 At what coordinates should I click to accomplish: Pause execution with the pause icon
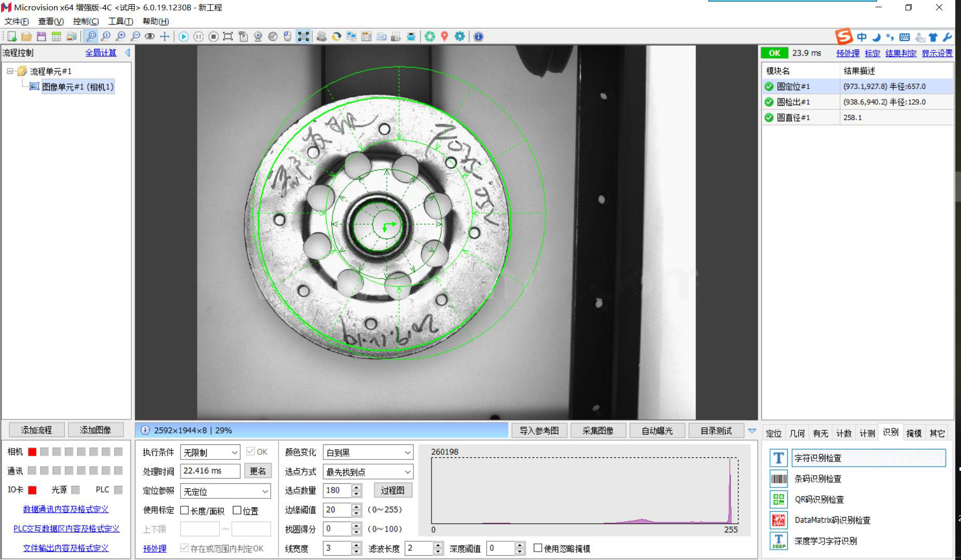pyautogui.click(x=199, y=36)
